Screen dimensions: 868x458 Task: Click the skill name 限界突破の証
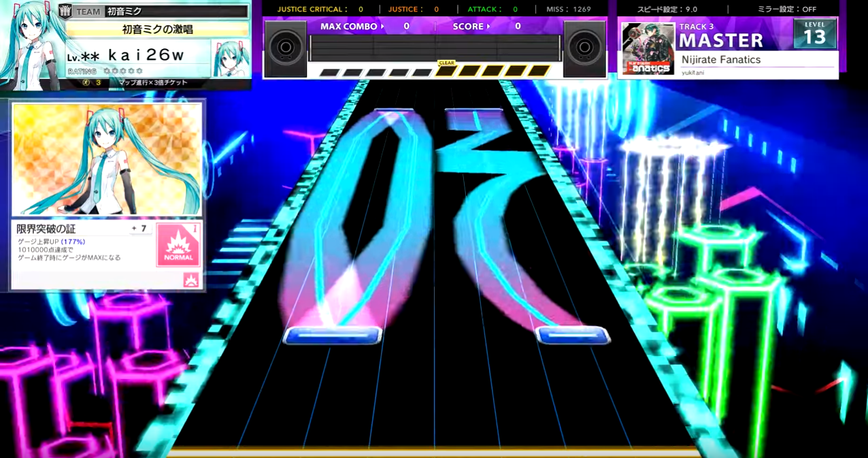click(46, 229)
